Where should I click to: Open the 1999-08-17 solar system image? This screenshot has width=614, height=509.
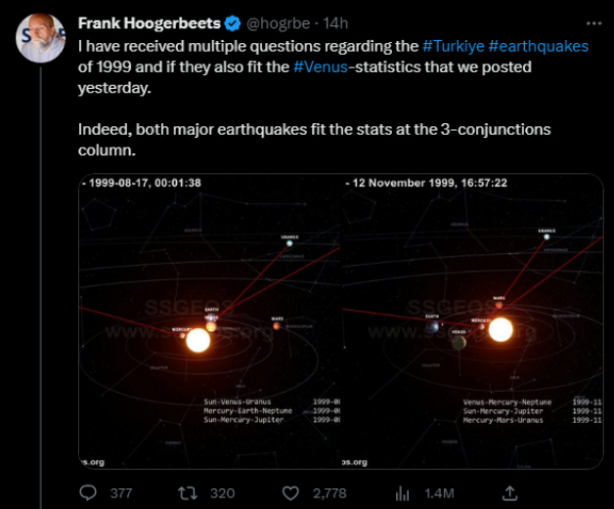[x=210, y=321]
